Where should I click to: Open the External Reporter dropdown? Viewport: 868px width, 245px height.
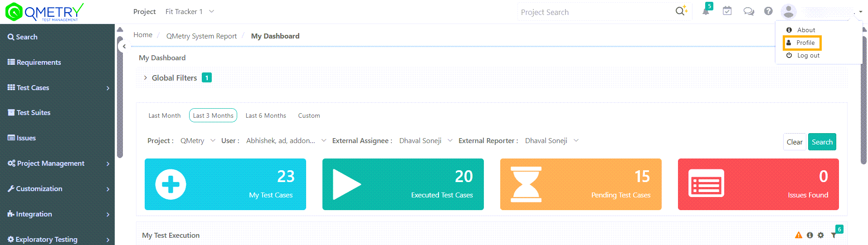coord(552,141)
